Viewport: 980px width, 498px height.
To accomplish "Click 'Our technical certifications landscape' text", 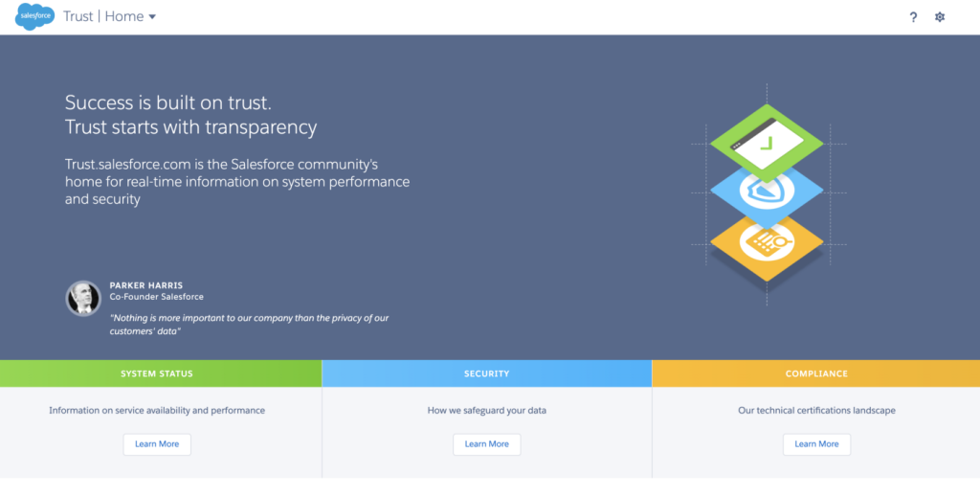I will (x=817, y=411).
